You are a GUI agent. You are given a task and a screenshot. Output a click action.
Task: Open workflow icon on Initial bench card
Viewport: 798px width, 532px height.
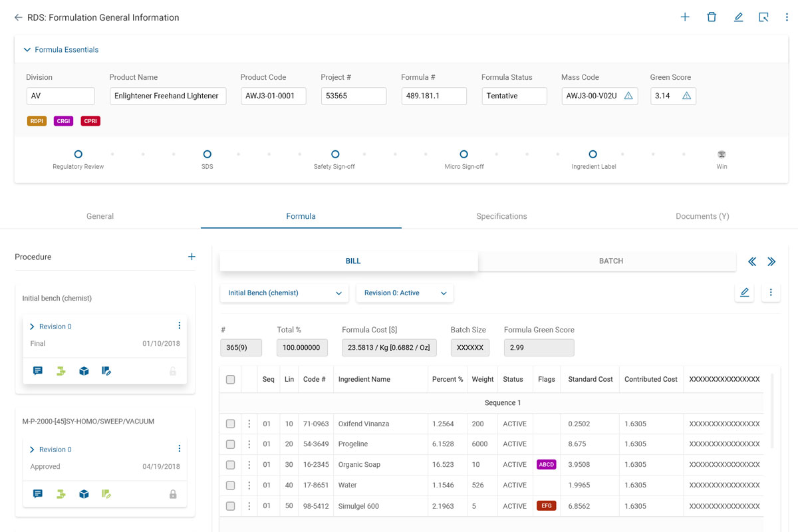[61, 371]
